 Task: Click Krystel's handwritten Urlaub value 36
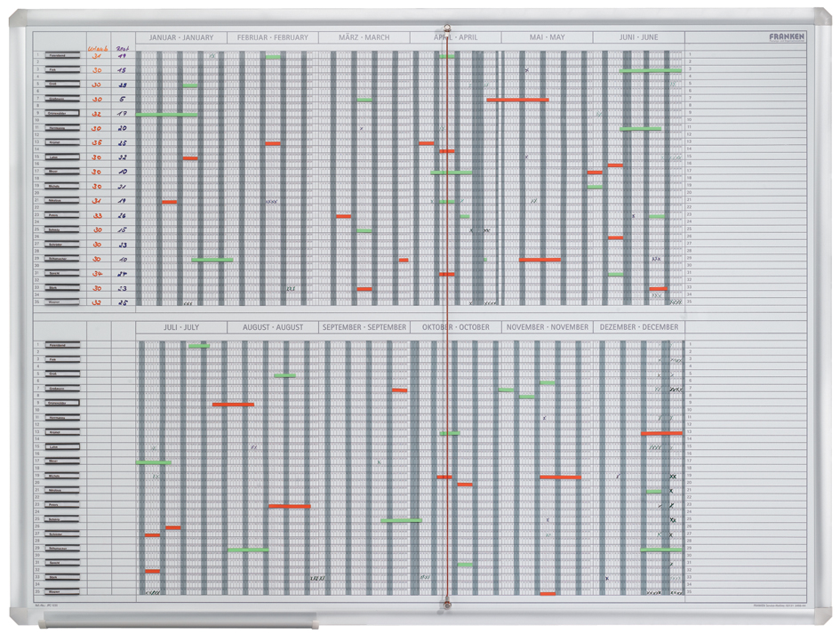click(97, 143)
